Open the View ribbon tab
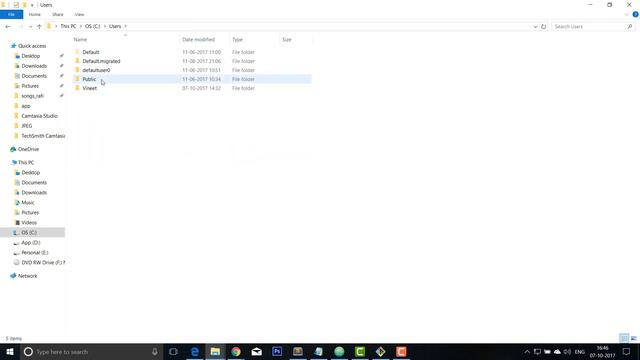This screenshot has height=360, width=640. pyautogui.click(x=79, y=14)
